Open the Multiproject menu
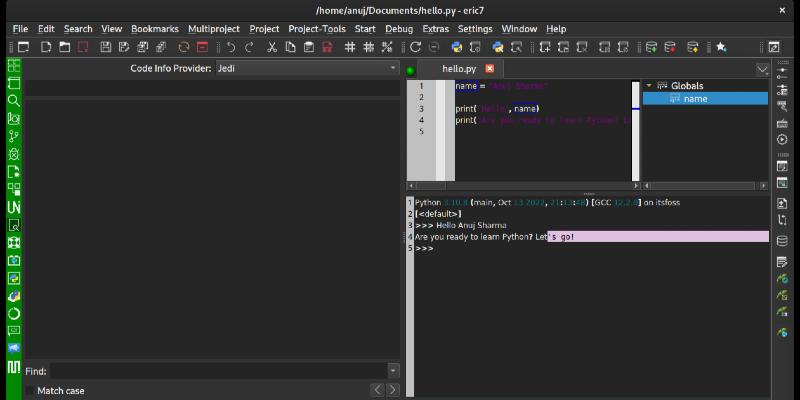 (x=212, y=29)
